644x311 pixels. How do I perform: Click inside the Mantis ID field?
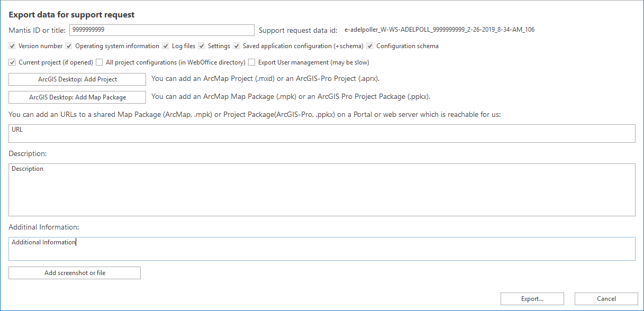[161, 30]
